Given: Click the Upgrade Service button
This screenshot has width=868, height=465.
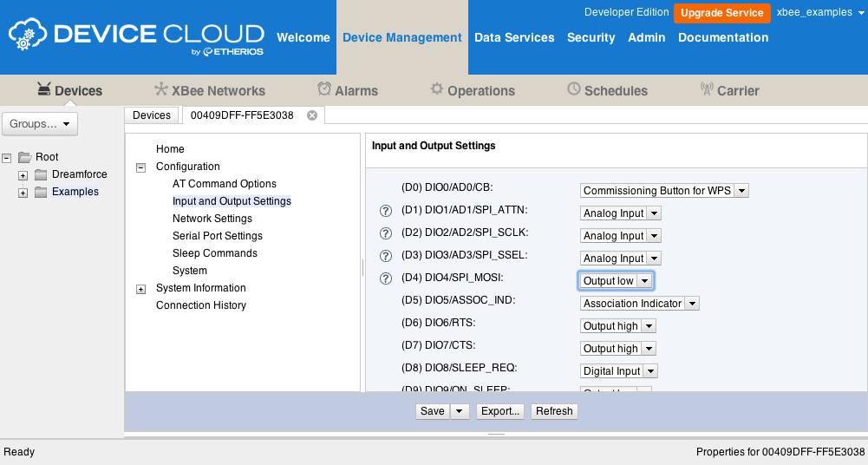Looking at the screenshot, I should 721,13.
